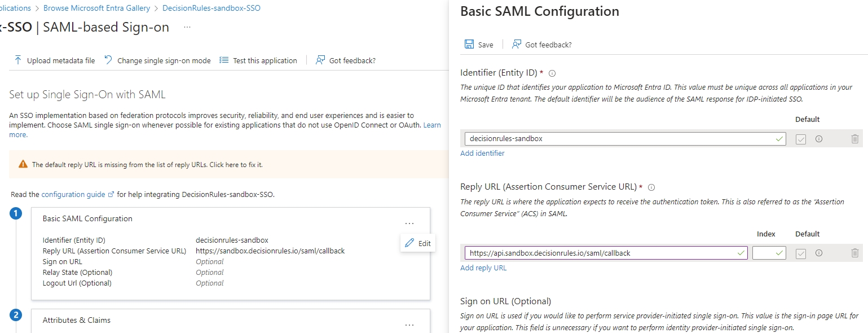Toggle Default checkbox for the reply URL
Screen dimensions: 868x333
coord(800,253)
